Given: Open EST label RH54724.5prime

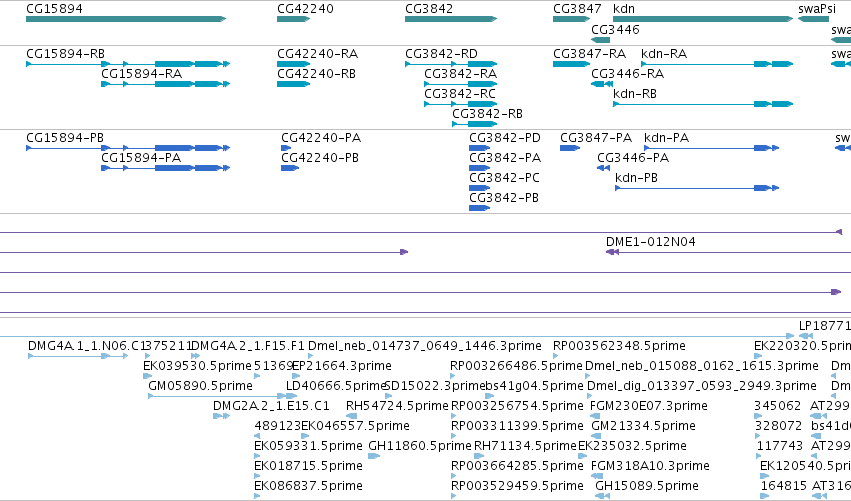Looking at the screenshot, I should (397, 406).
